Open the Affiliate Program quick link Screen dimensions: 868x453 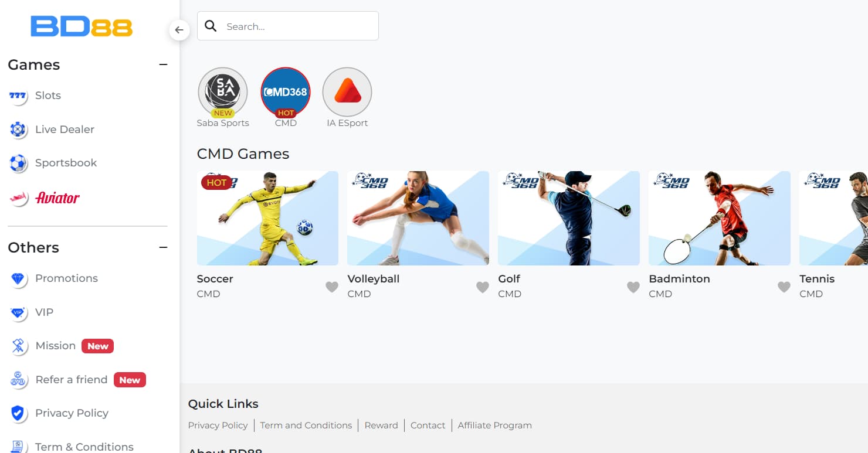(x=495, y=425)
